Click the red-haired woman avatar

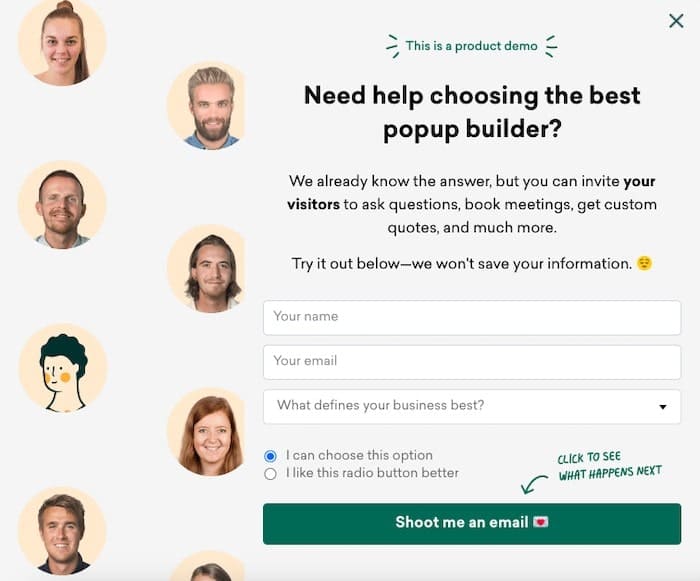(x=206, y=432)
